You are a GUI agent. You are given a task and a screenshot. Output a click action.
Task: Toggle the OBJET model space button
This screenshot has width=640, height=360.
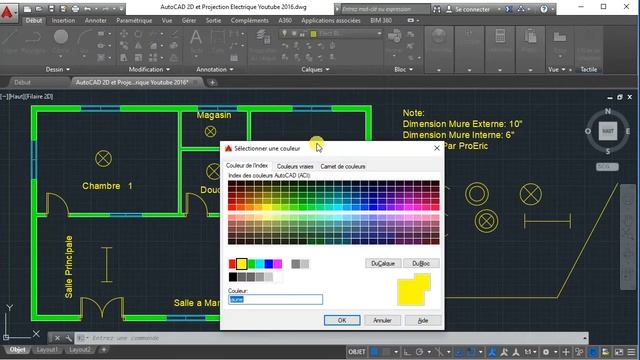[x=357, y=352]
